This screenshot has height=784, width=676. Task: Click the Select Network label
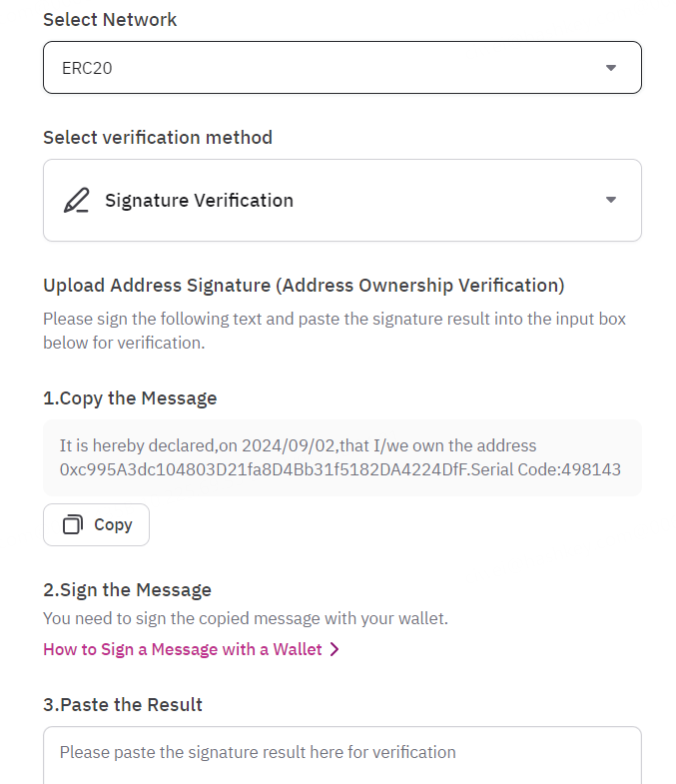tap(110, 20)
